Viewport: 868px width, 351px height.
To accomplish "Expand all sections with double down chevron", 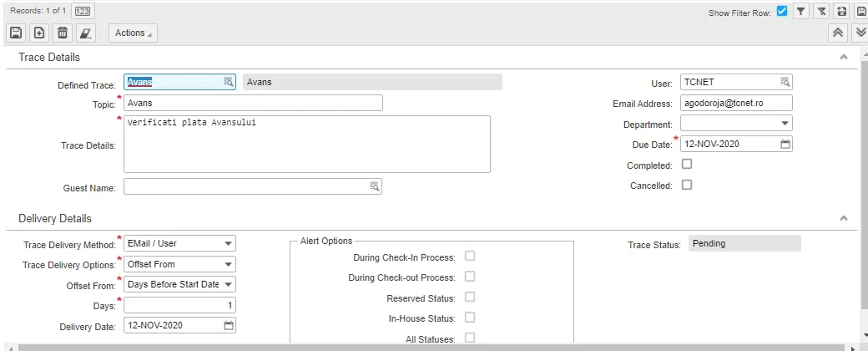I will click(x=860, y=32).
